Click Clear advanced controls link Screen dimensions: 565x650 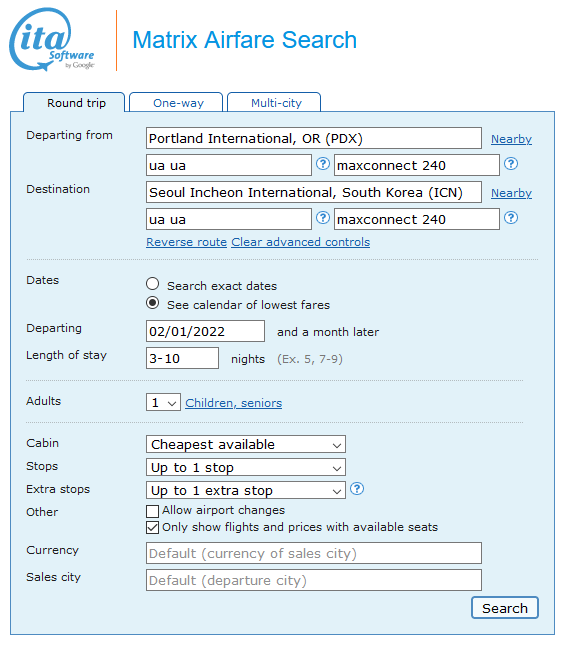(300, 242)
